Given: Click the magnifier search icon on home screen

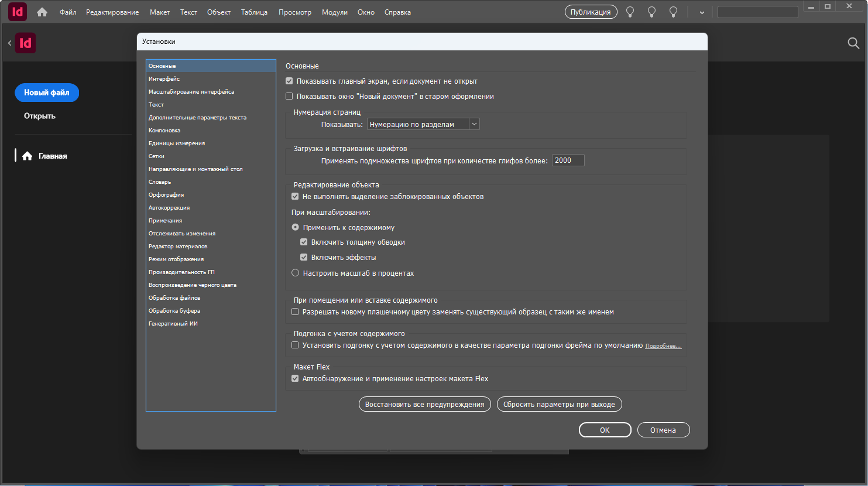Looking at the screenshot, I should coord(853,43).
